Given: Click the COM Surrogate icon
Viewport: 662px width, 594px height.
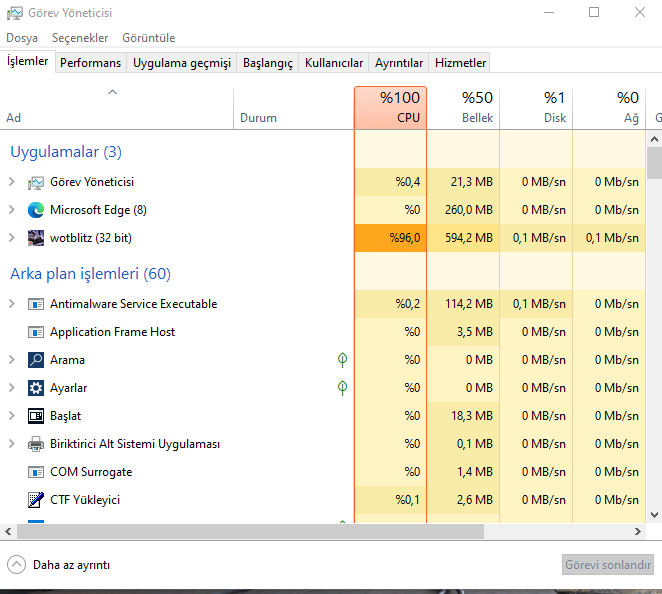Looking at the screenshot, I should pyautogui.click(x=36, y=472).
